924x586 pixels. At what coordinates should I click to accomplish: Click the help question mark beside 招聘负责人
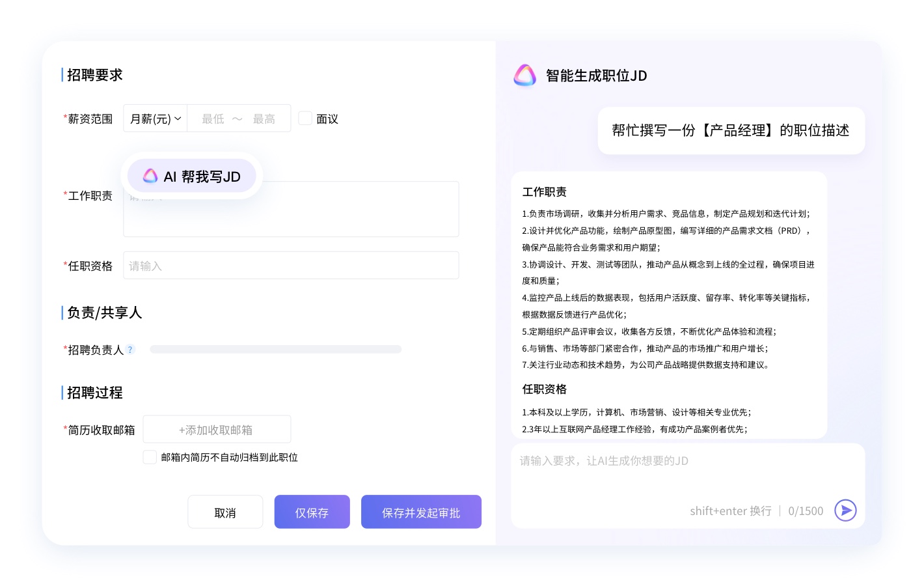click(130, 350)
